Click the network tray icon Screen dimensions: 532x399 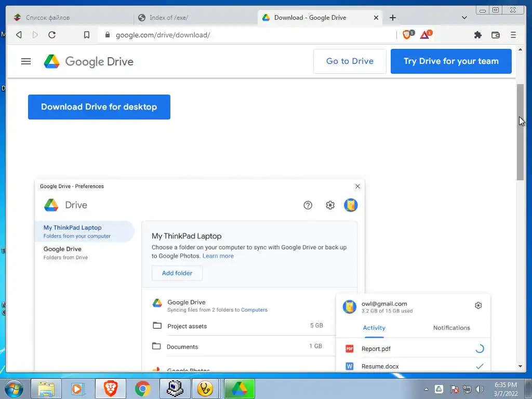[467, 389]
